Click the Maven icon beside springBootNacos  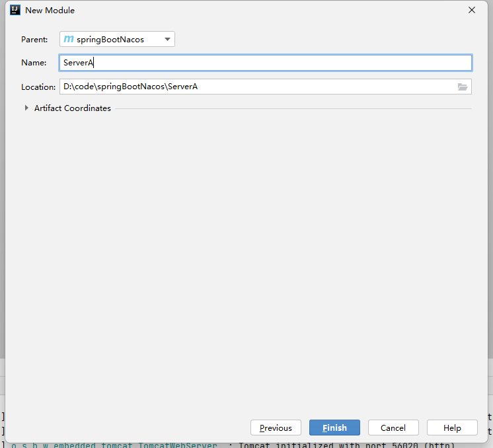tap(69, 39)
